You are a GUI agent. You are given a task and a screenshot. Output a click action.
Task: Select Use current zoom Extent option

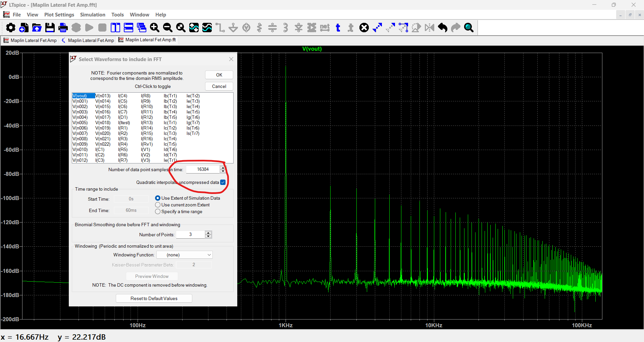coord(183,205)
